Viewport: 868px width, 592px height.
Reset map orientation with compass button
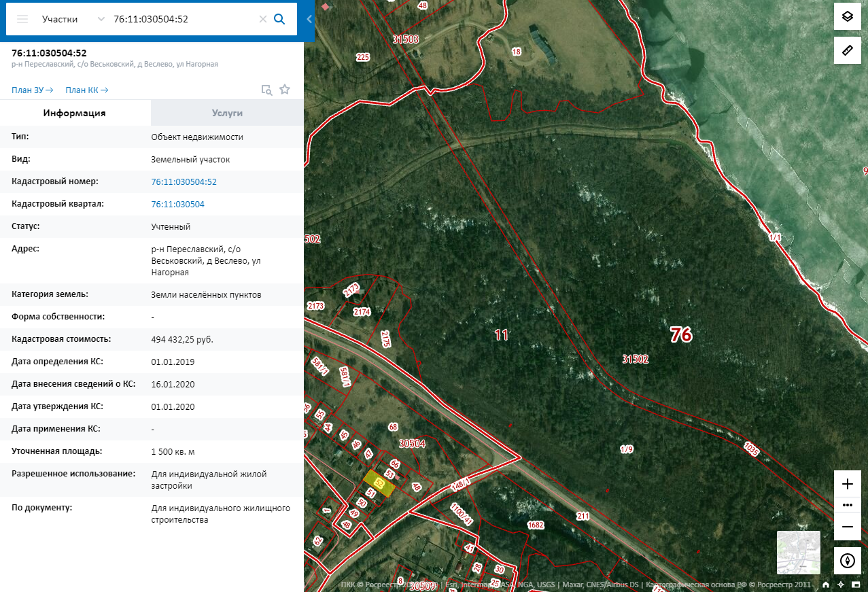click(847, 561)
